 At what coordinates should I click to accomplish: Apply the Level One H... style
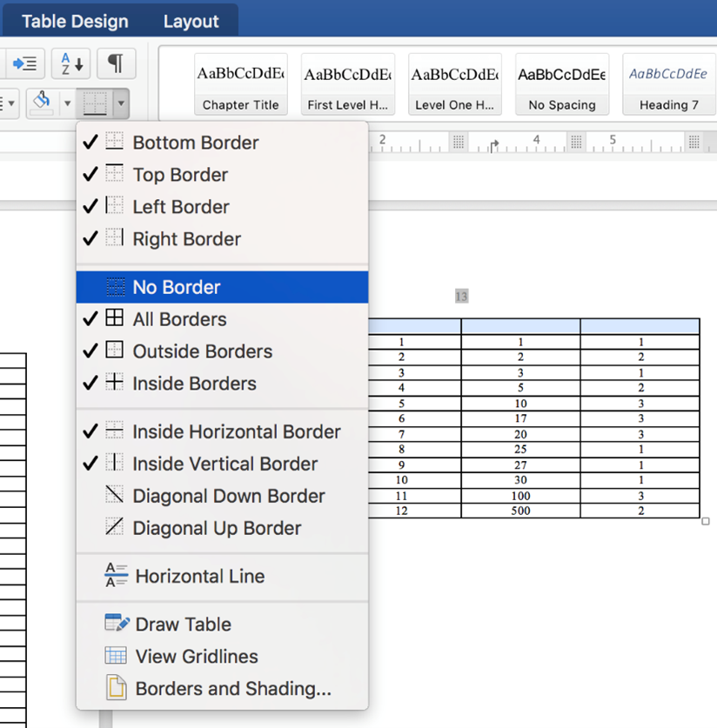(454, 84)
